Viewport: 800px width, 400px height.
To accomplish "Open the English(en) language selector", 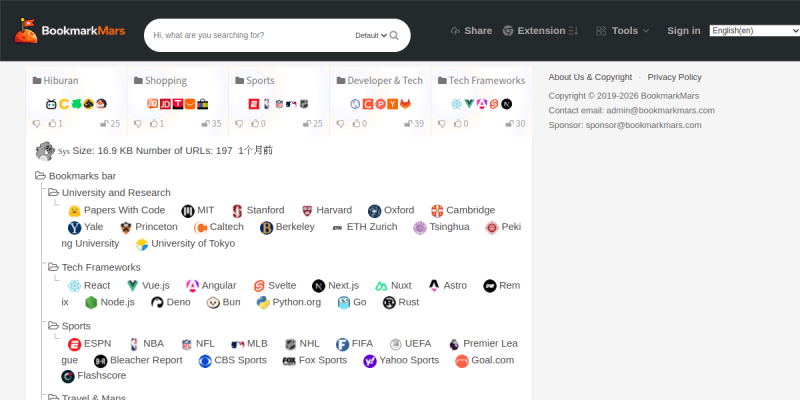I will [x=755, y=31].
